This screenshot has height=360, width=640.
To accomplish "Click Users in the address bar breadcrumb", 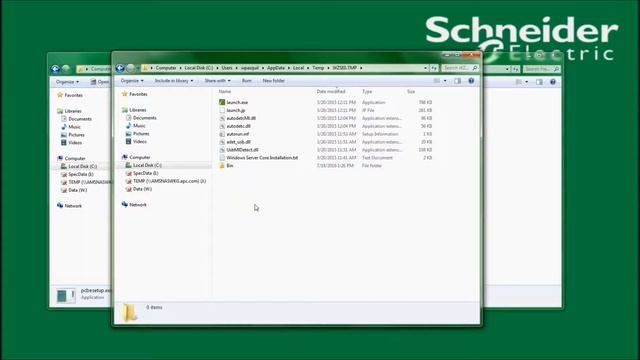I will click(227, 68).
